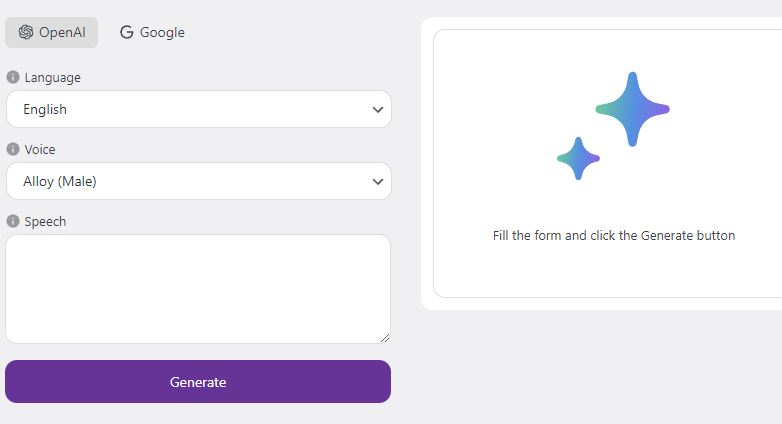
Task: Open the Language dropdown showing English
Action: coord(198,109)
